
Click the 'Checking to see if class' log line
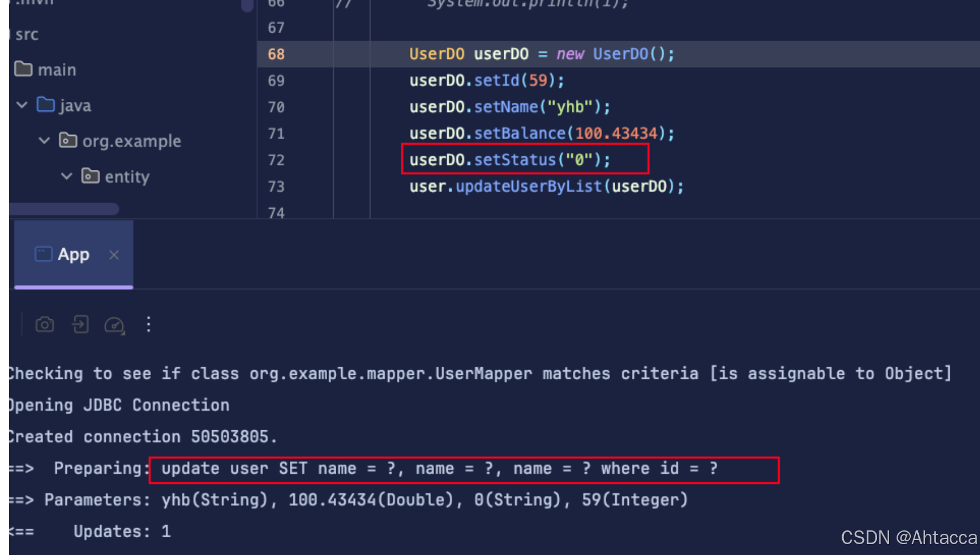coord(480,374)
